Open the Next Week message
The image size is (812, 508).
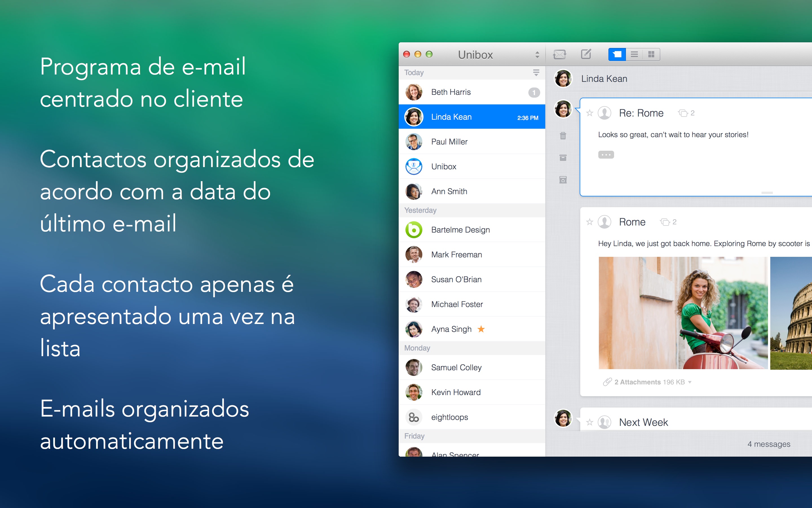pyautogui.click(x=644, y=422)
